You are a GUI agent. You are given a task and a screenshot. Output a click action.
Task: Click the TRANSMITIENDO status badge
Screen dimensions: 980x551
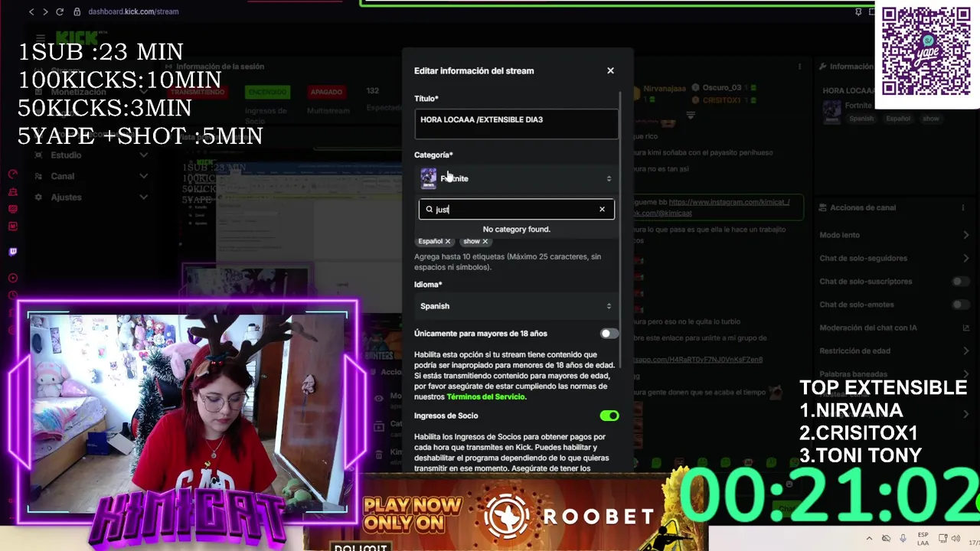198,92
